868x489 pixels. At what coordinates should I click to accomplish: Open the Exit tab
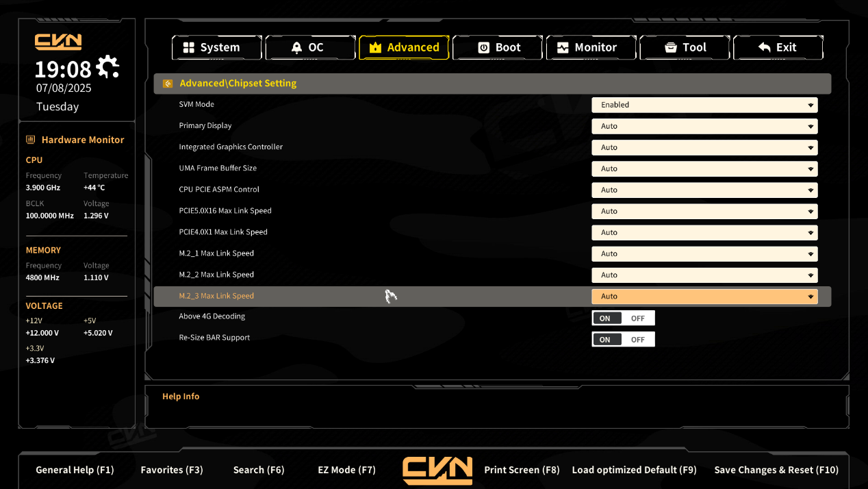(778, 47)
